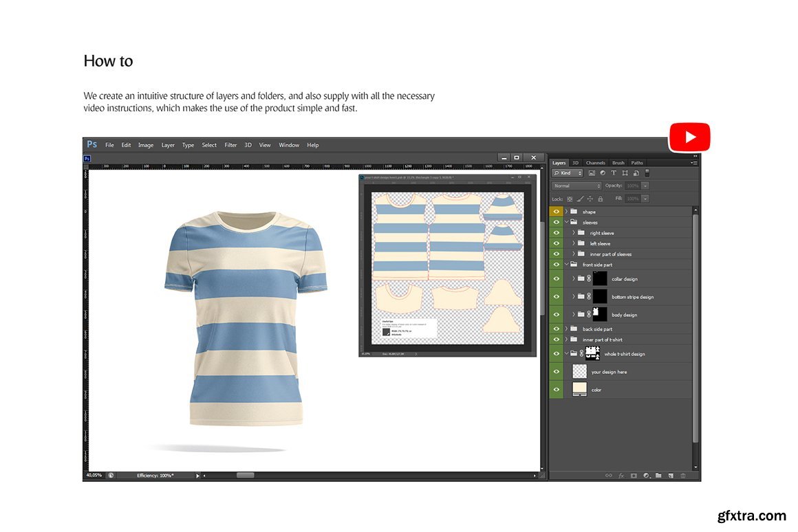Click the add layer style fx icon
This screenshot has height=532, width=798.
[x=621, y=475]
